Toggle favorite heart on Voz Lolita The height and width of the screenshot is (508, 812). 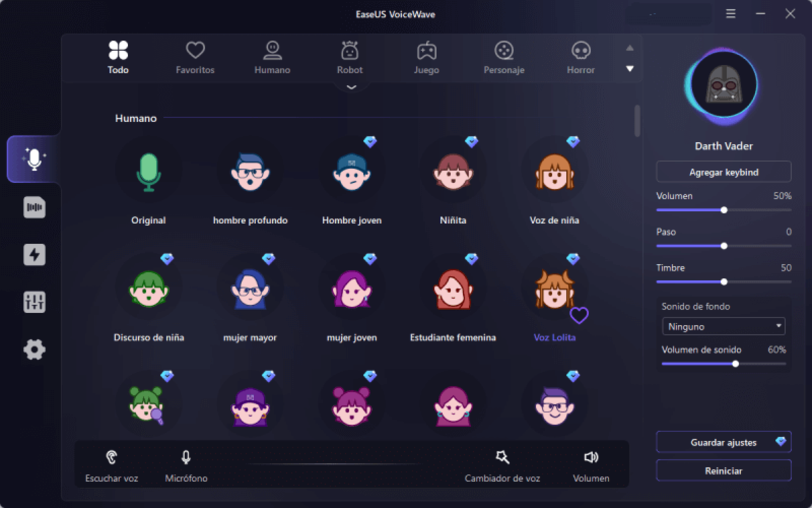tap(579, 315)
